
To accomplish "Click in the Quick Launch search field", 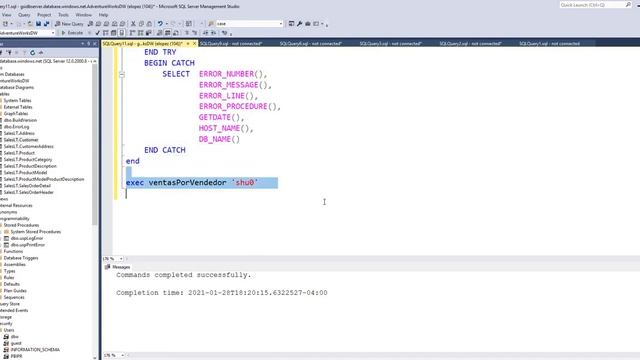I will pos(592,5).
